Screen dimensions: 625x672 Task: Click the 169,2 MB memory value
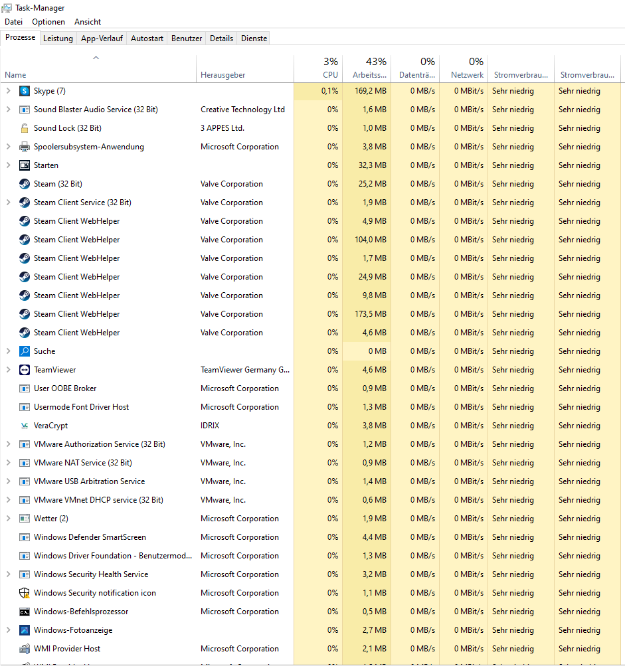371,91
